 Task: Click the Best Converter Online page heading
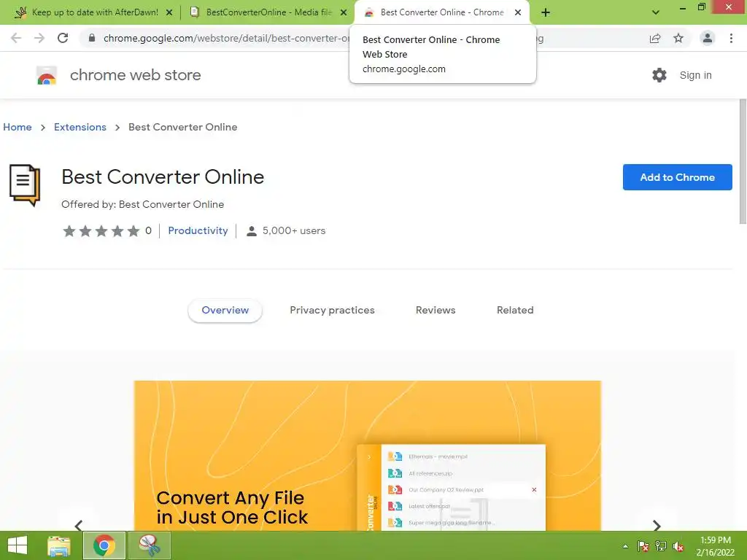(x=163, y=177)
